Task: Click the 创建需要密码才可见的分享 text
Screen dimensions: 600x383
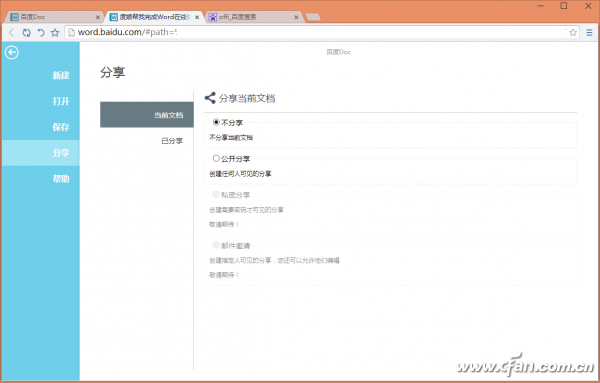Action: tap(246, 210)
